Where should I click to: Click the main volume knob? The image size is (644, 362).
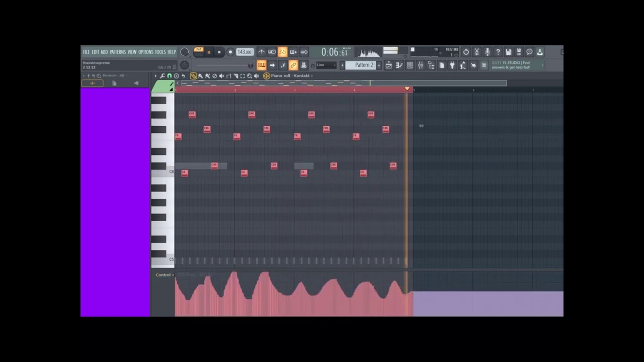pos(185,52)
